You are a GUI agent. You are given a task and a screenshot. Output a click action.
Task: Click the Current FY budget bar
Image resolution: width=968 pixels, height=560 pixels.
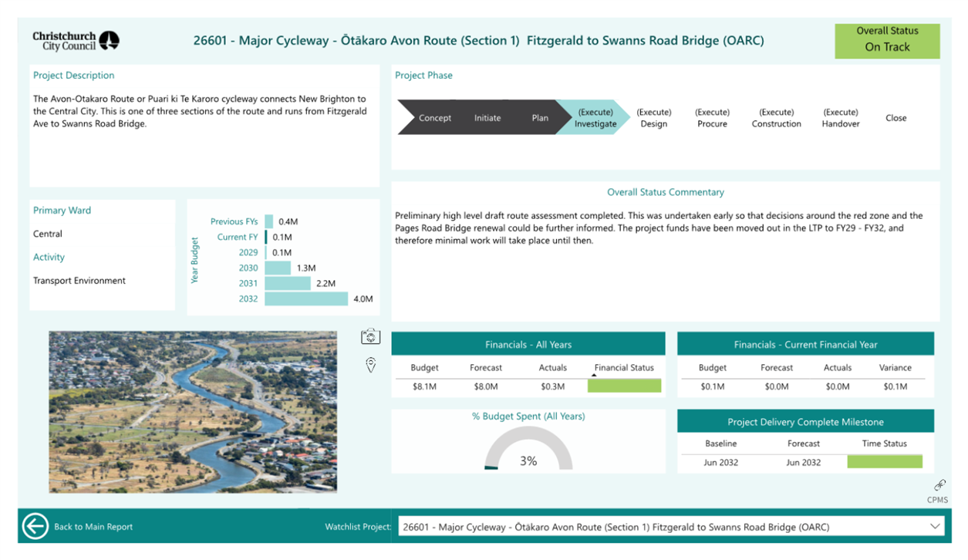click(266, 237)
